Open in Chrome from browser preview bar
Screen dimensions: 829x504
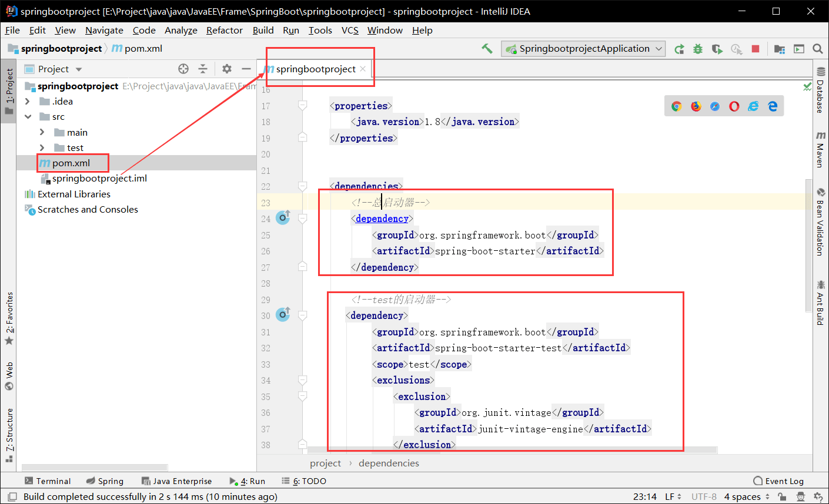coord(677,106)
